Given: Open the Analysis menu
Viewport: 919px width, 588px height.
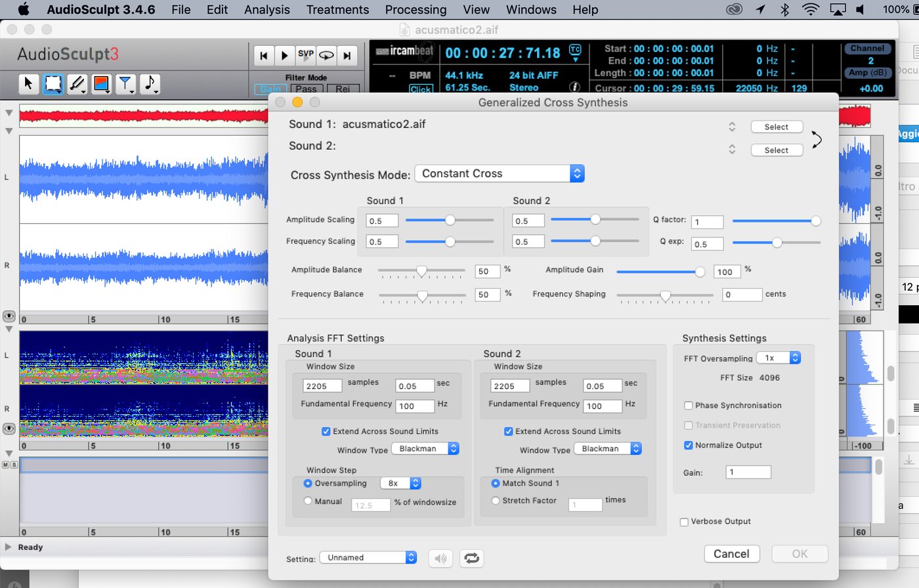Looking at the screenshot, I should pyautogui.click(x=267, y=9).
